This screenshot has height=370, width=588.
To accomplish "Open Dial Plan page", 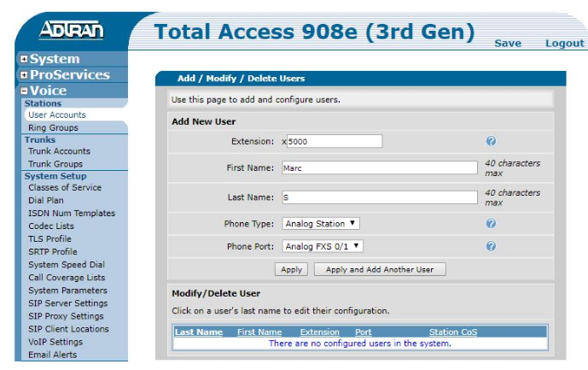I will click(46, 200).
